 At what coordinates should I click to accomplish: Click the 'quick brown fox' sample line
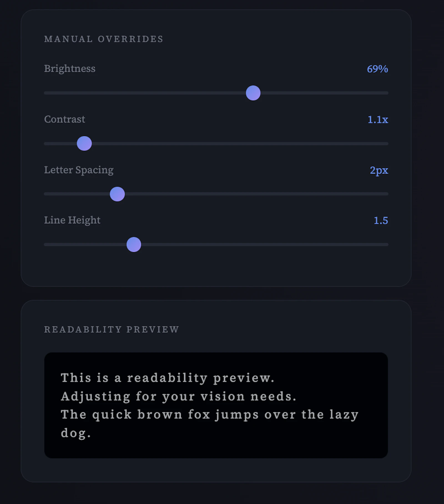pos(210,415)
